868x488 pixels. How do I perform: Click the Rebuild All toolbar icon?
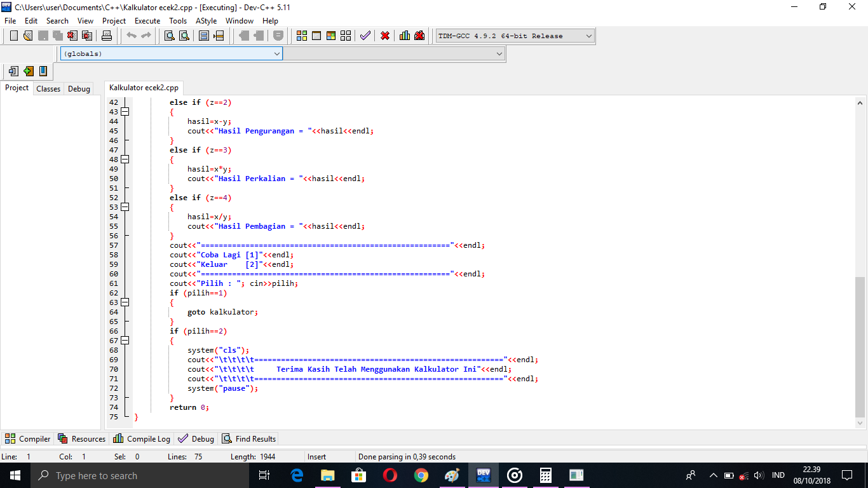coord(346,36)
